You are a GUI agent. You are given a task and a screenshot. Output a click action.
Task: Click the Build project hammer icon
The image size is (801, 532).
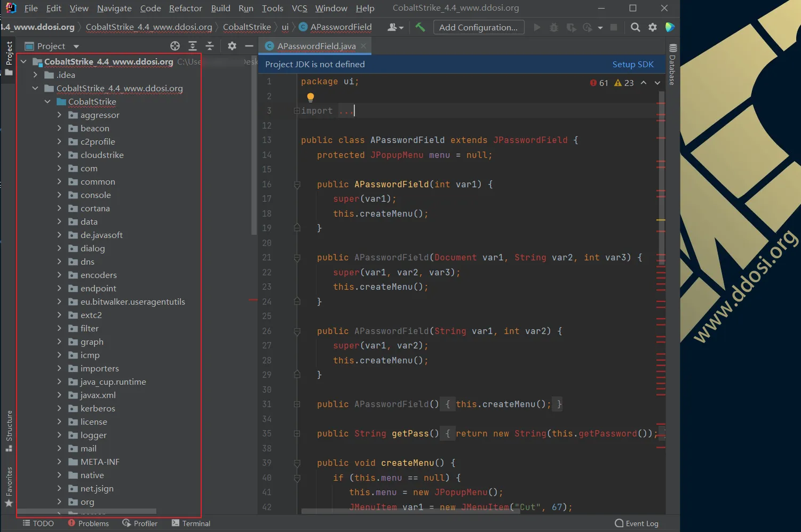point(420,27)
